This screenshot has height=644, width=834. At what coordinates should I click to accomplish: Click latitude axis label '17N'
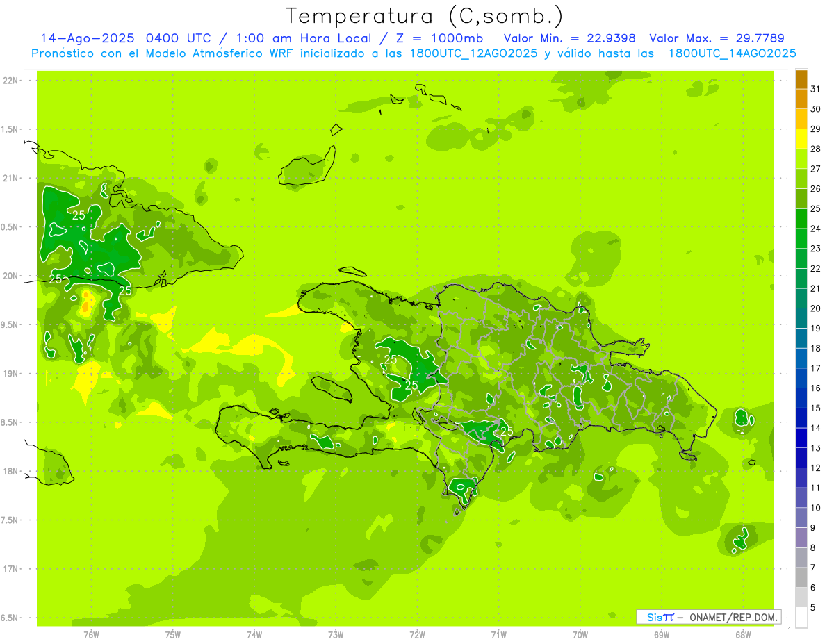10,569
